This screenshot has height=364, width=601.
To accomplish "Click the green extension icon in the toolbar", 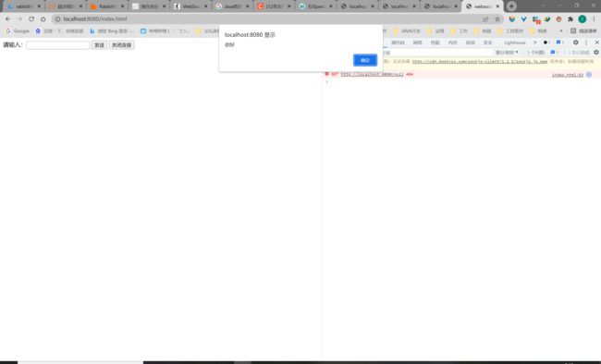I will (547, 18).
